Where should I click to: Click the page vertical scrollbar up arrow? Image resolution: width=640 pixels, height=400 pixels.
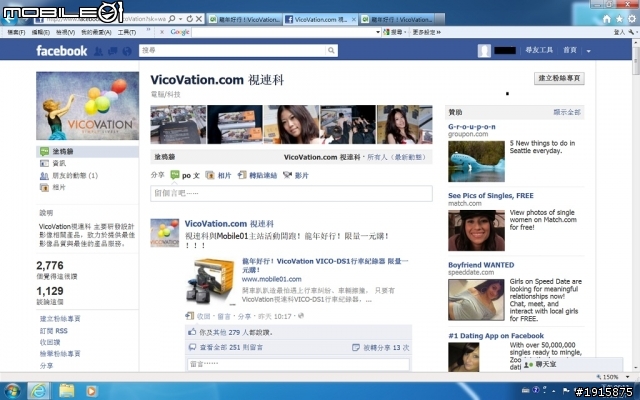636,42
